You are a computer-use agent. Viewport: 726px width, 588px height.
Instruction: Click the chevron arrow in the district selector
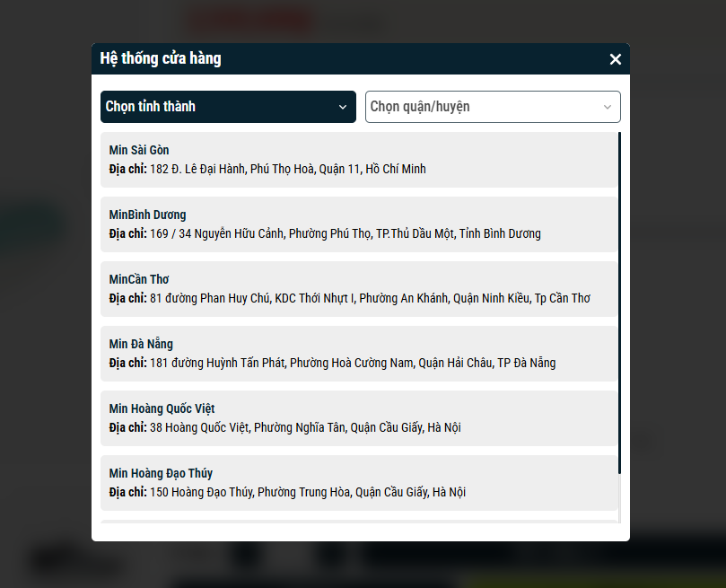(607, 107)
